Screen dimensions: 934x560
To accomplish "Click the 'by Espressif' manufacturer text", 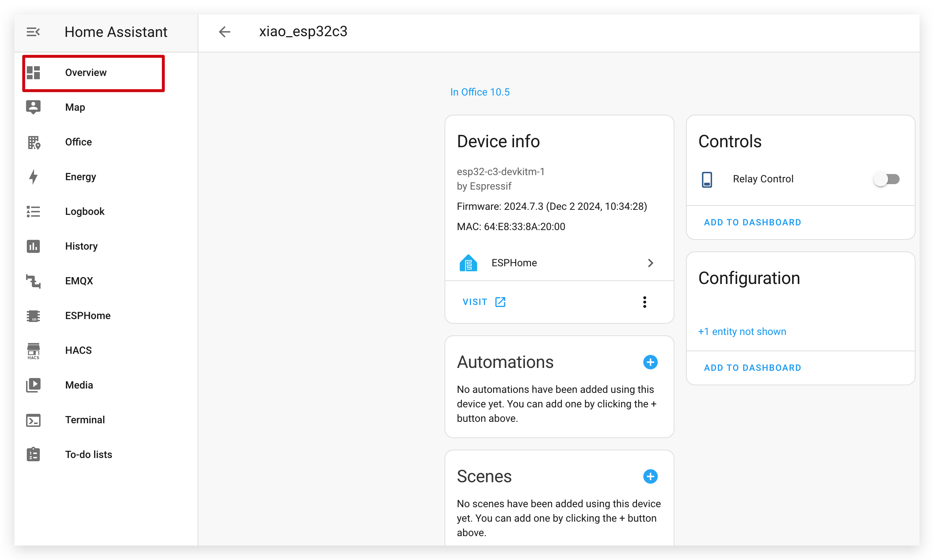I will [x=484, y=186].
